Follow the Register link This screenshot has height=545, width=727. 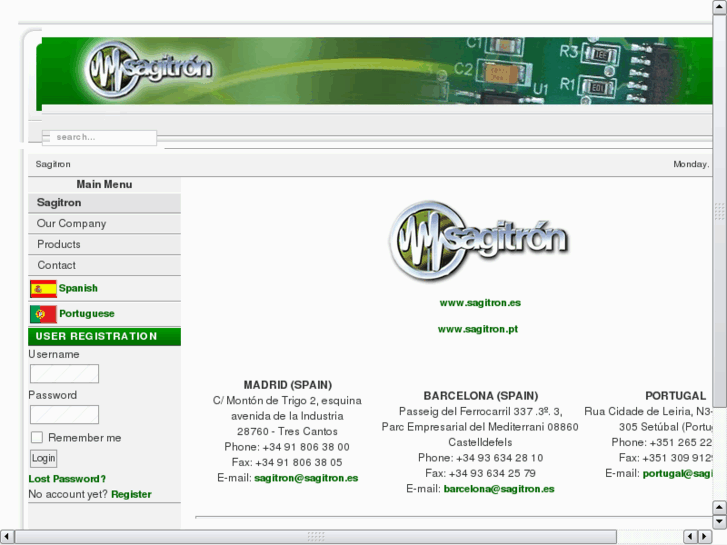131,494
